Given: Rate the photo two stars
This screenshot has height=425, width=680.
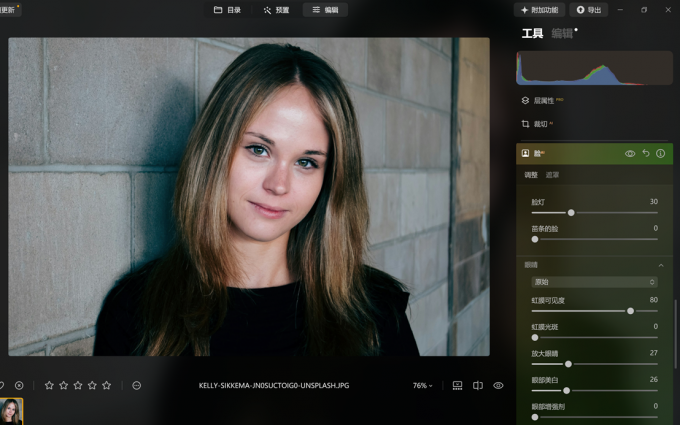Looking at the screenshot, I should coord(63,385).
